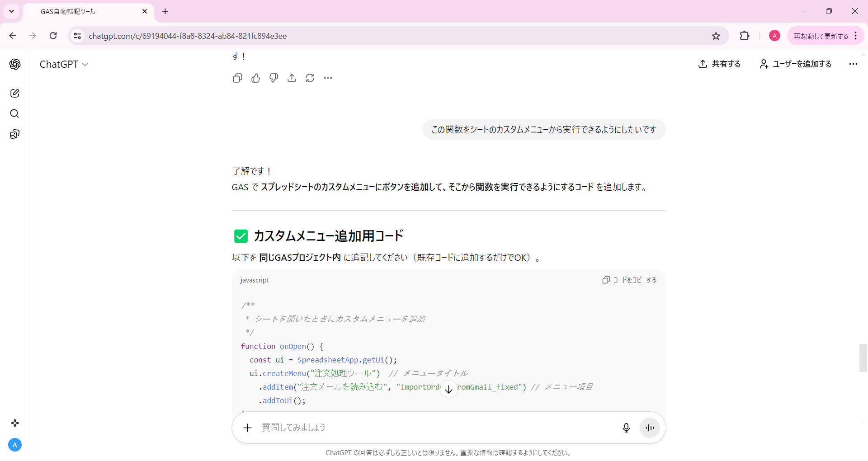Open the attachment plus menu in the prompt box

[247, 428]
